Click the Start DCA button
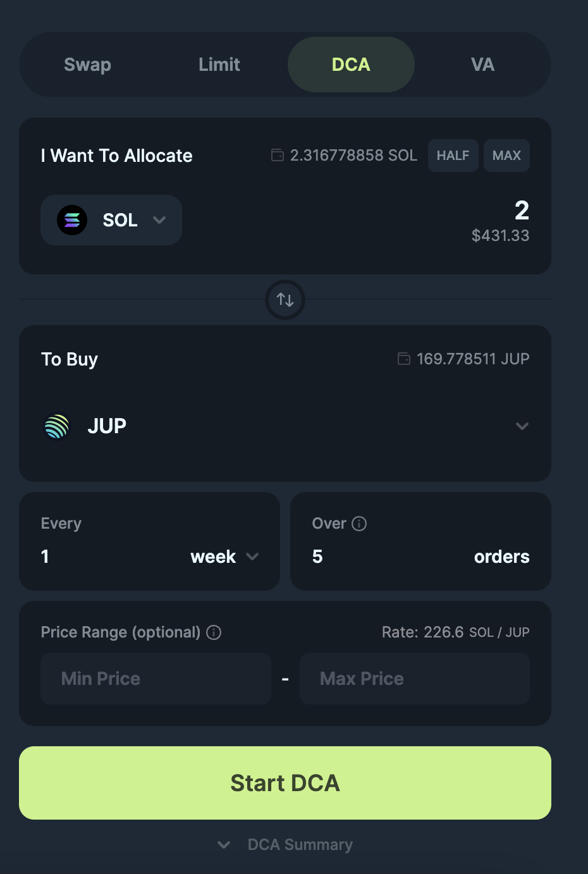The width and height of the screenshot is (588, 874). (285, 783)
